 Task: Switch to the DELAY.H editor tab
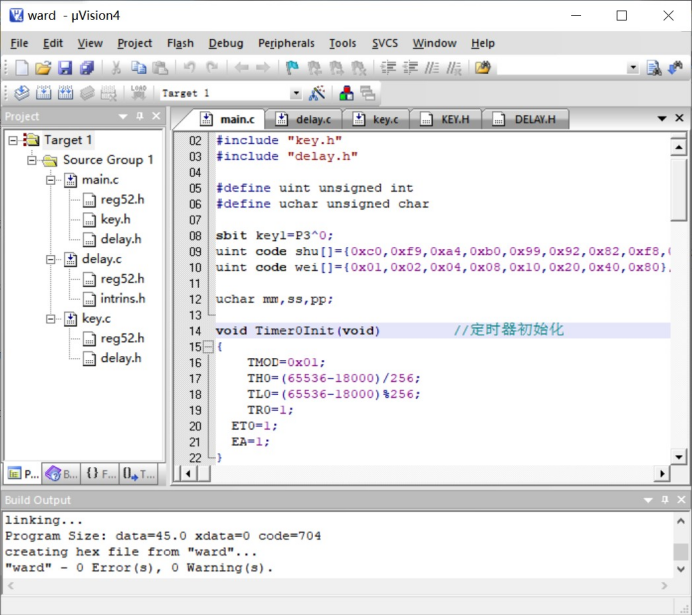pos(525,119)
